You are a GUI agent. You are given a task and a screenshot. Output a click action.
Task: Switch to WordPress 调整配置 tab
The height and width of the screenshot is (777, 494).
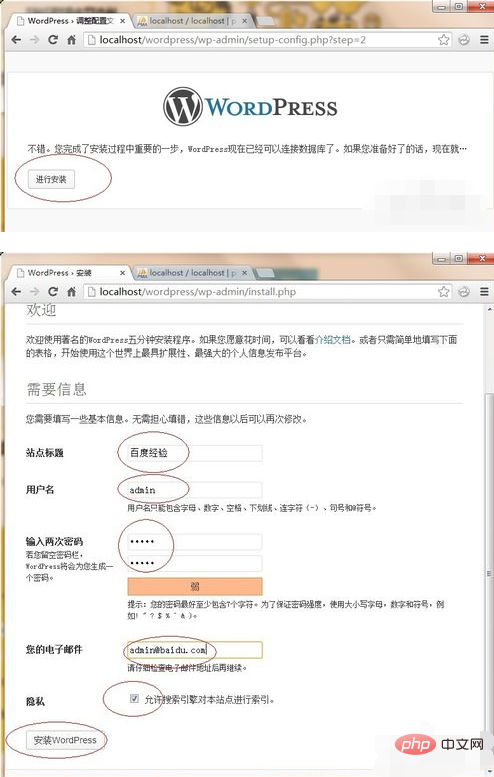pyautogui.click(x=70, y=21)
